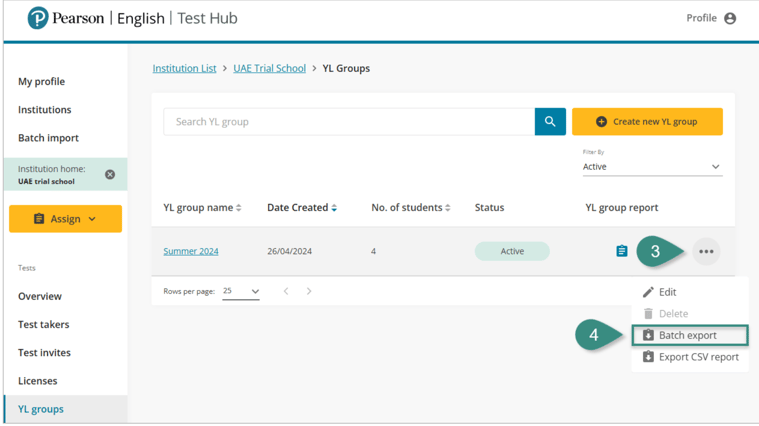The width and height of the screenshot is (759, 426).
Task: Go to previous page arrow
Action: tap(286, 291)
